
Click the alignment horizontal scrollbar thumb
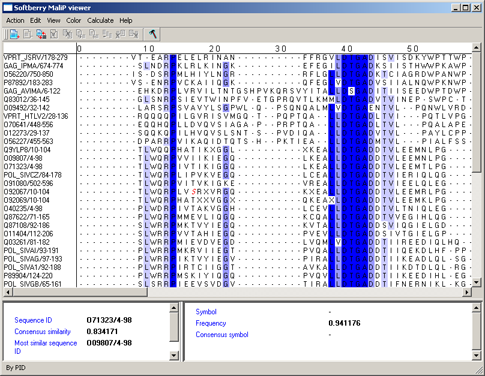pos(80,292)
